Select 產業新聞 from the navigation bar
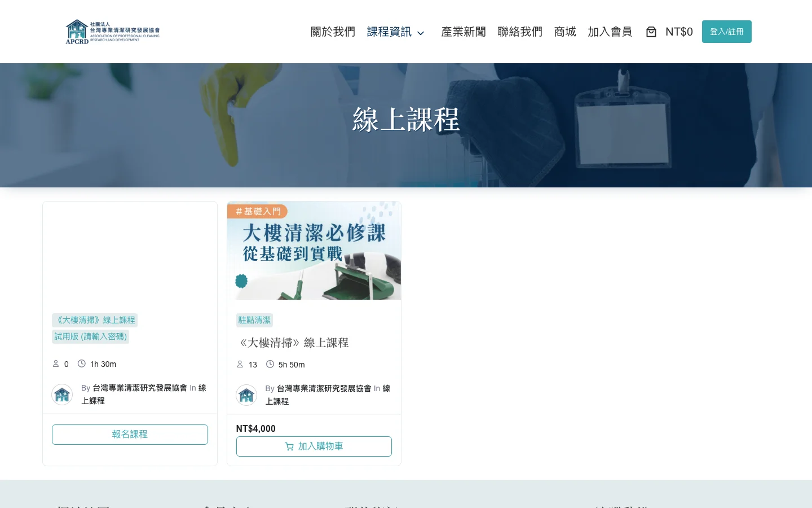This screenshot has height=508, width=812. (464, 32)
